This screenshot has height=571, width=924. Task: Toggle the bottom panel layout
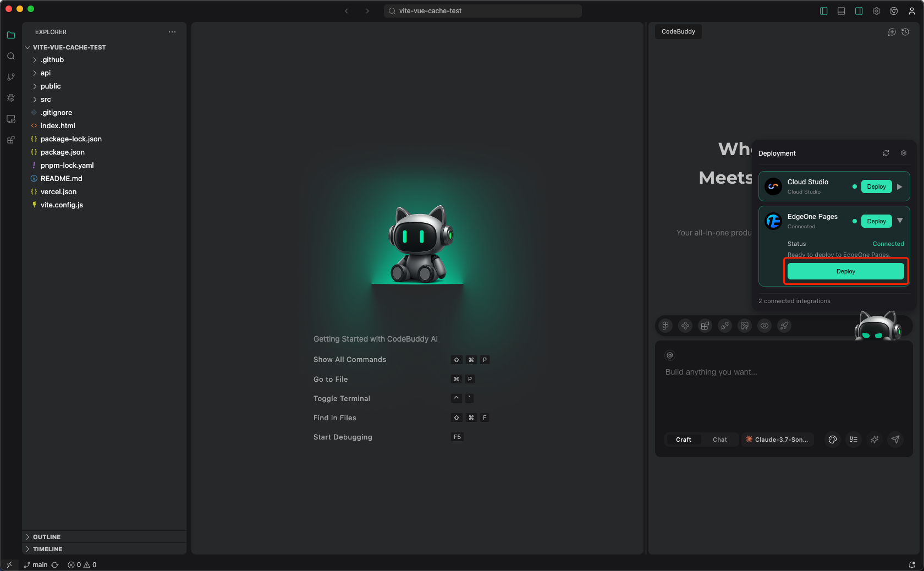[x=841, y=11]
